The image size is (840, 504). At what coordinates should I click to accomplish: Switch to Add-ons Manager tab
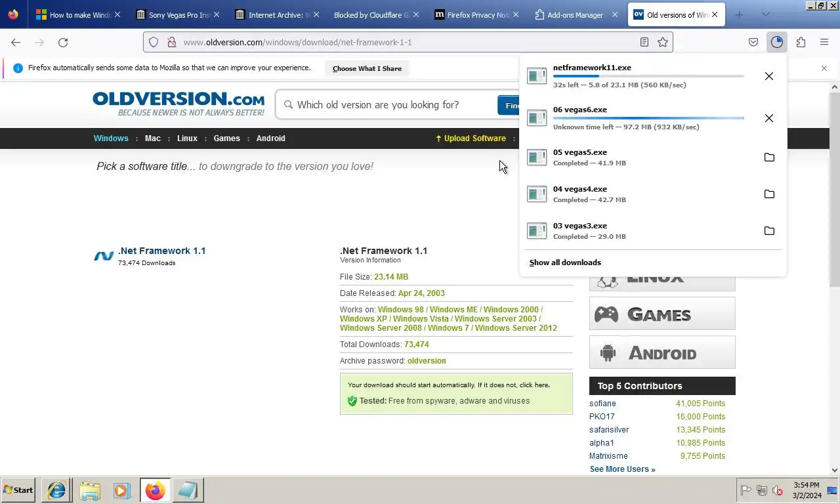click(x=575, y=14)
